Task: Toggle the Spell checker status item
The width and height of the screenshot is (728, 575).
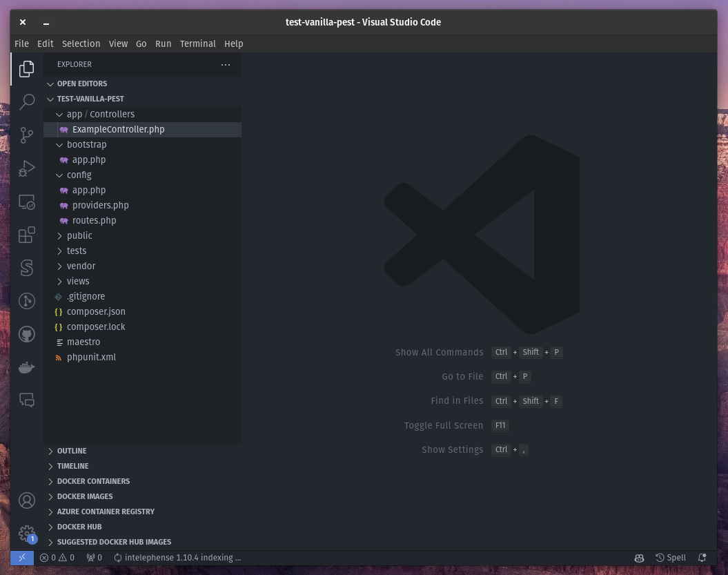Action: tap(671, 558)
